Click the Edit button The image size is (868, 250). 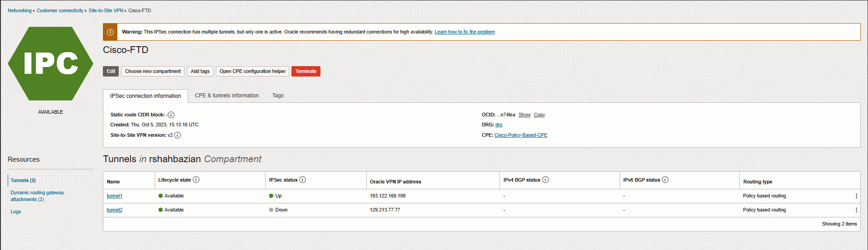(111, 72)
